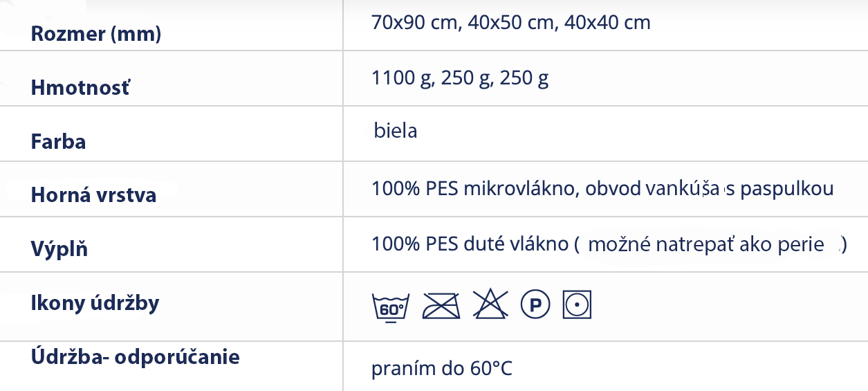Click the do not bleach triangle icon
The image size is (868, 391).
pos(490,304)
